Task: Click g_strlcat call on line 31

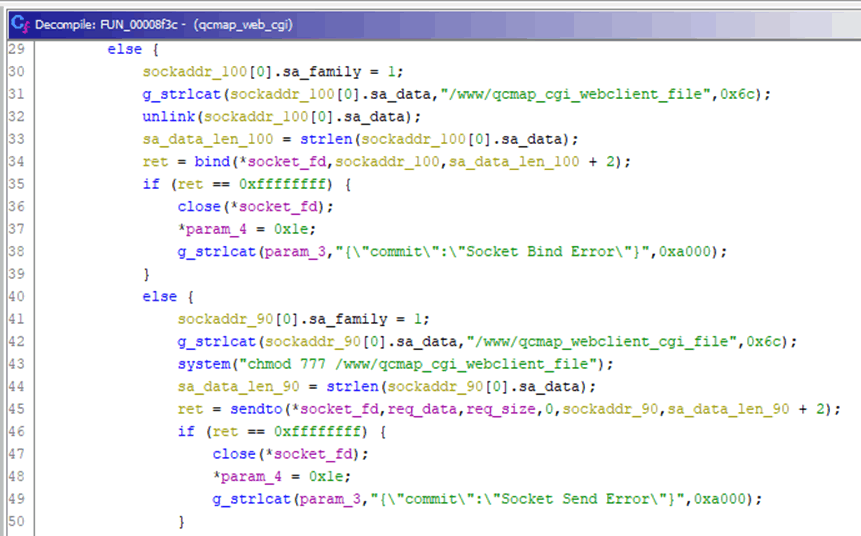Action: pos(182,94)
